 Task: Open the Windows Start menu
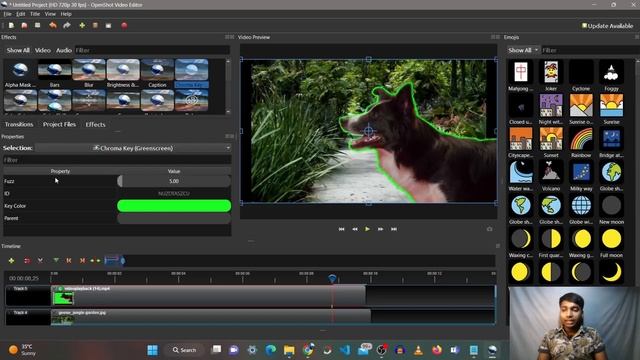click(153, 350)
